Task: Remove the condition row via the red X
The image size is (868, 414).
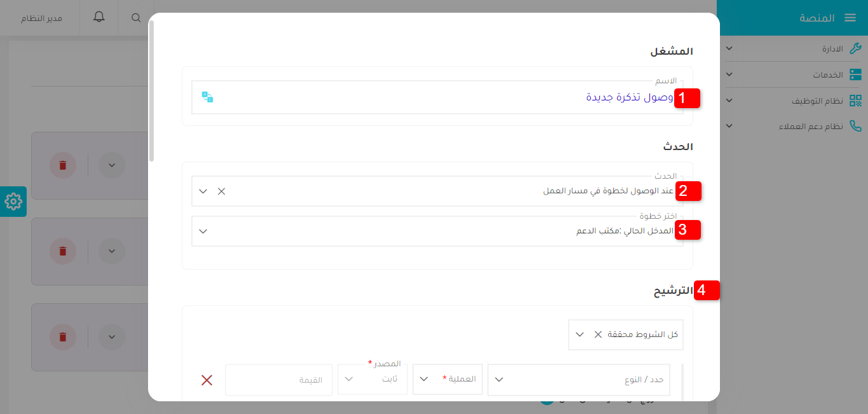Action: (x=207, y=380)
